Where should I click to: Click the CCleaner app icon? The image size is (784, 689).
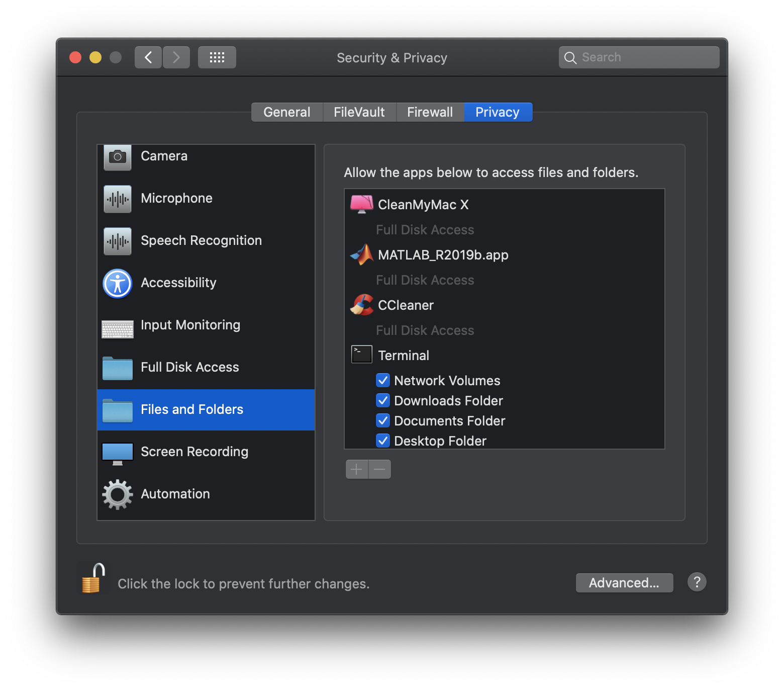click(x=362, y=305)
